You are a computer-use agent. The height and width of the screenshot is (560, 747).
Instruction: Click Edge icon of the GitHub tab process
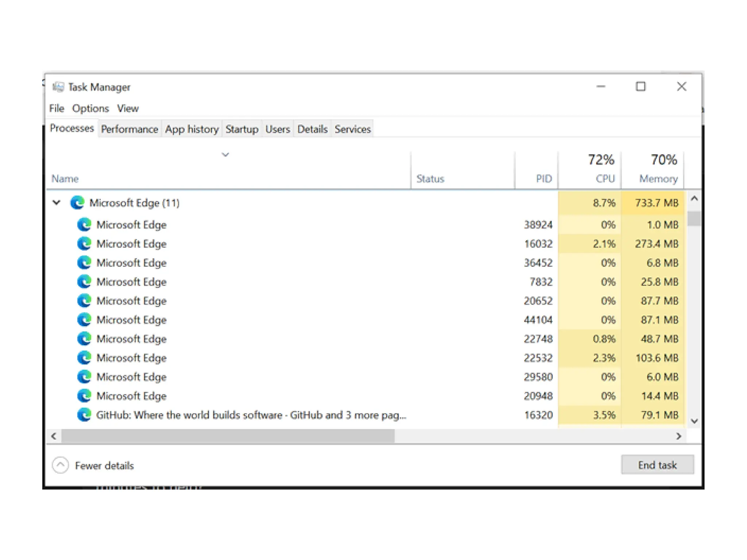click(84, 415)
